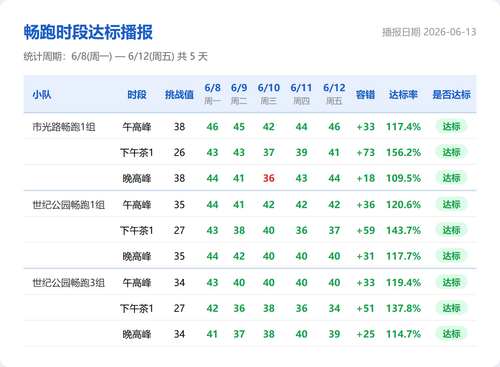Click the +51 容错 value

pyautogui.click(x=365, y=308)
